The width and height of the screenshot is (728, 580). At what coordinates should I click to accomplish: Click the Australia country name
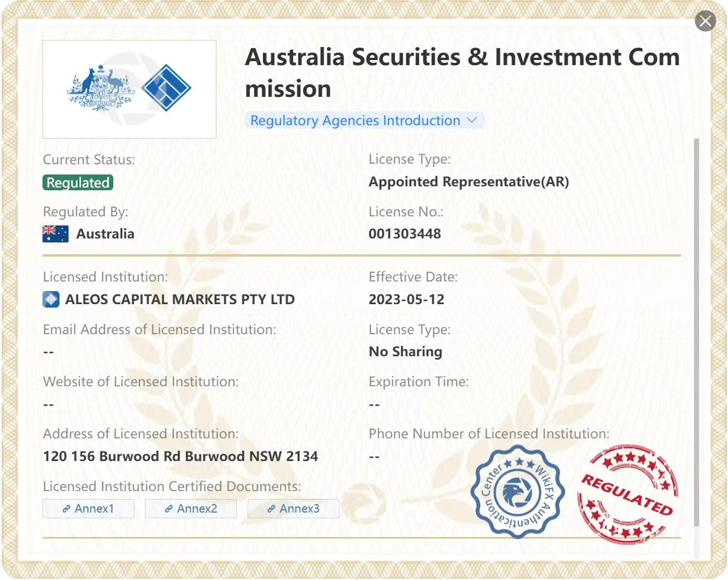coord(105,234)
